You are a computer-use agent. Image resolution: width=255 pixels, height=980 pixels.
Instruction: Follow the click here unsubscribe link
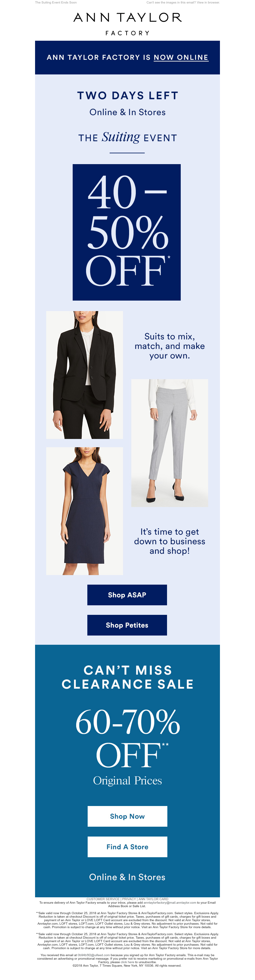tap(127, 962)
